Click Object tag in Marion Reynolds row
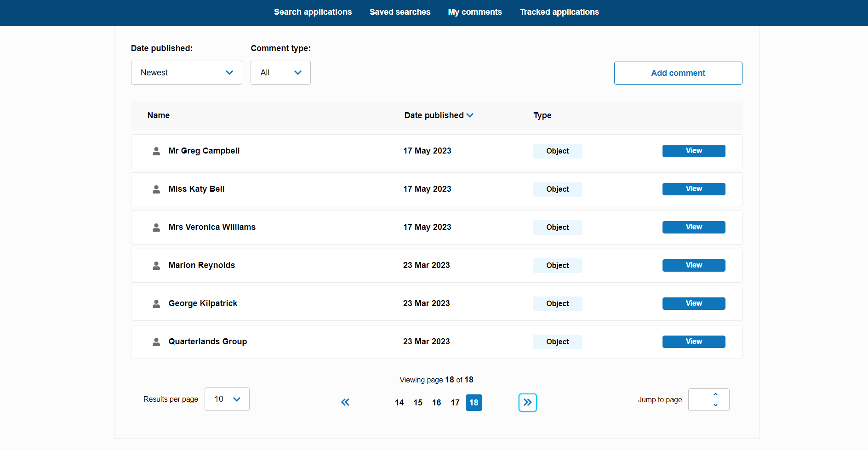Screen dimensions: 868x450 558,266
